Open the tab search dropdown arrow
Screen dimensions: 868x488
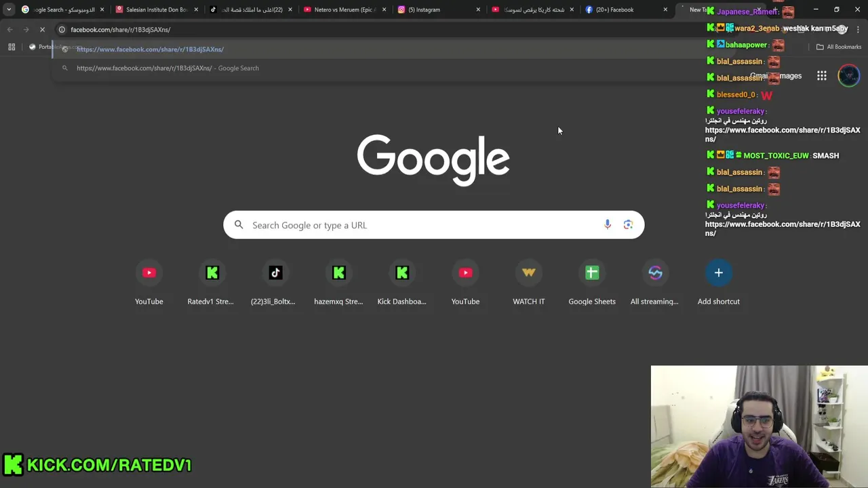tap(9, 9)
